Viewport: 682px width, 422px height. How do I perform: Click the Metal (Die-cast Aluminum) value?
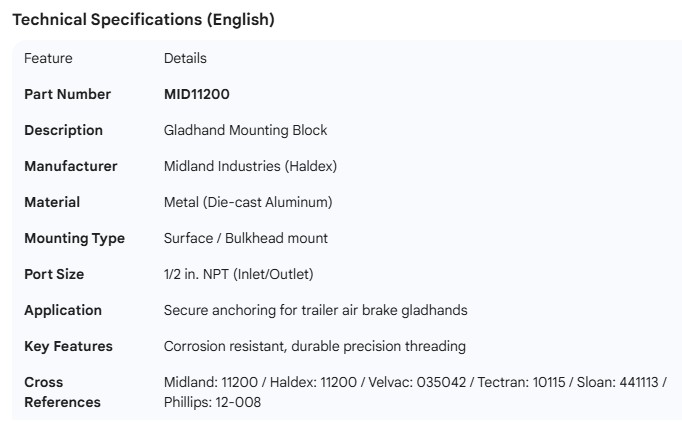(x=247, y=203)
